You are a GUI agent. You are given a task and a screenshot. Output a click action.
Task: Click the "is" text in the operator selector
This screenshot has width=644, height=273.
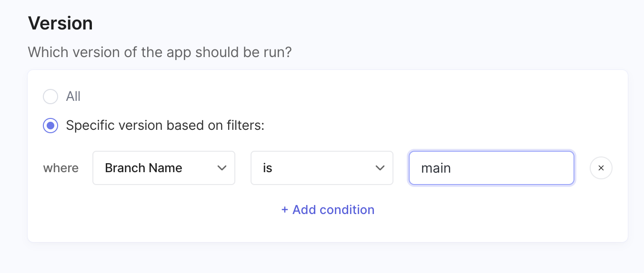click(x=268, y=168)
